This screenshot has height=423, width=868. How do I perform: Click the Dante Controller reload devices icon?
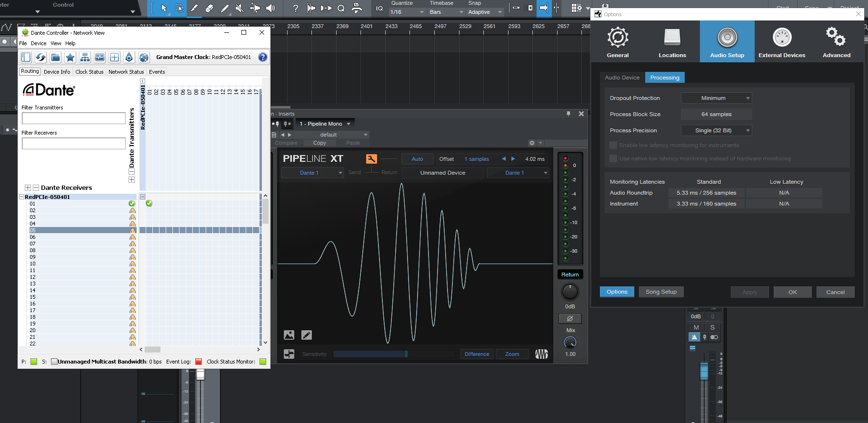pyautogui.click(x=40, y=58)
